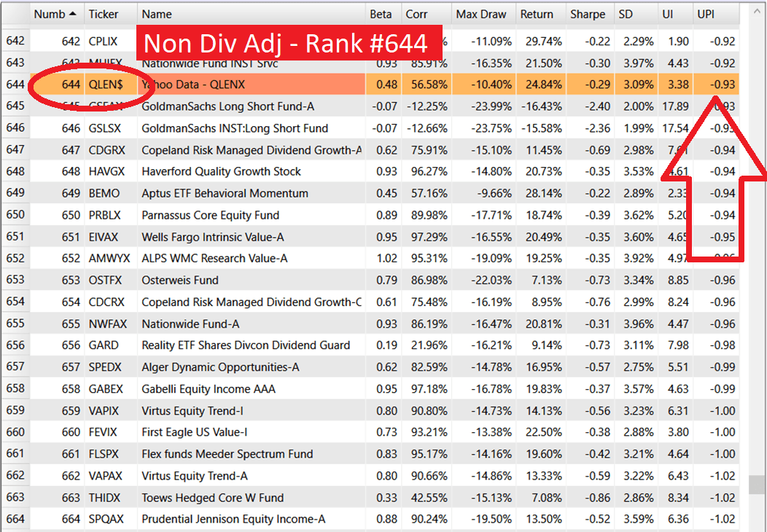Select the GARD Reality ETF row
The width and height of the screenshot is (767, 532).
[x=219, y=345]
